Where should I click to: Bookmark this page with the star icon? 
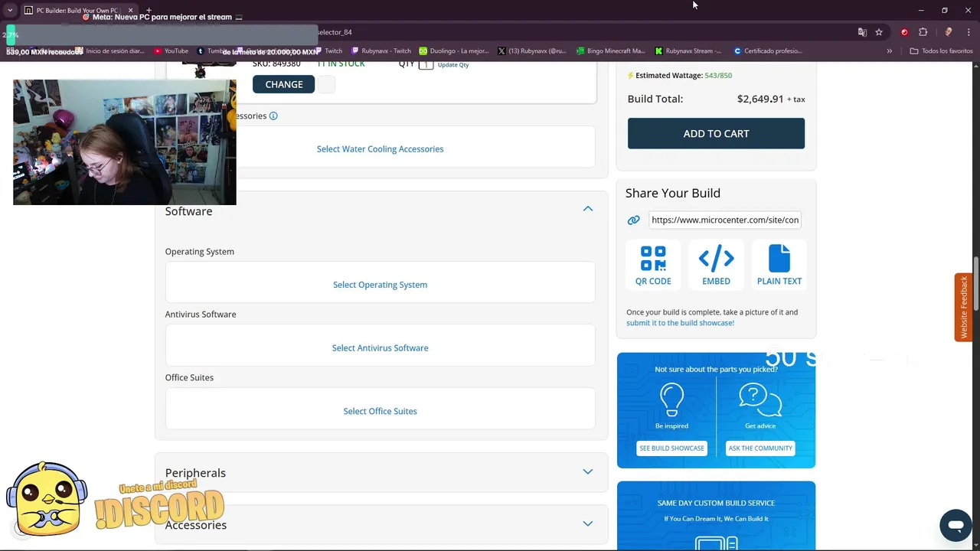point(879,32)
